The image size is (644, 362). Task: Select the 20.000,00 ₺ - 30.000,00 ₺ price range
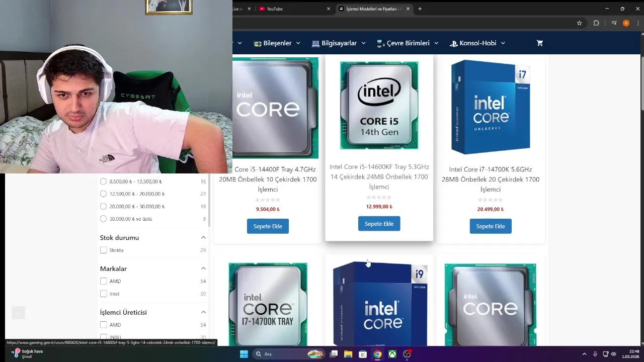coord(103,206)
